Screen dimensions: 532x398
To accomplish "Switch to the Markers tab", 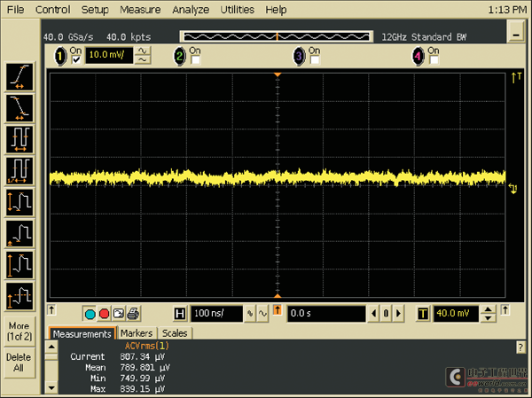I will click(x=137, y=333).
